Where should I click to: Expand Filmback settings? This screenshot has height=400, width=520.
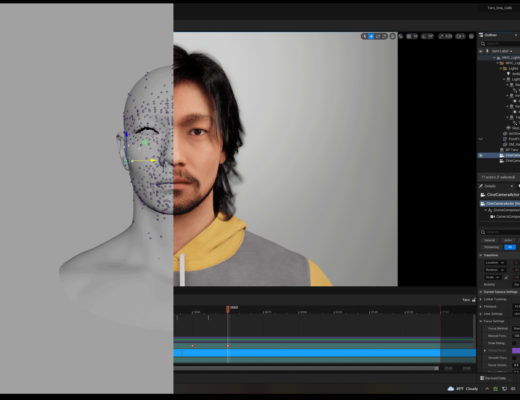tap(481, 307)
